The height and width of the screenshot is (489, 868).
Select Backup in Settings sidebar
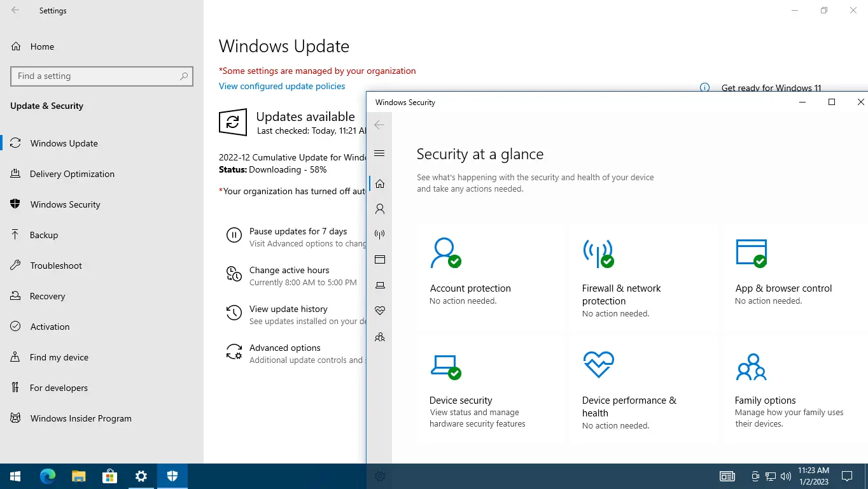coord(102,235)
